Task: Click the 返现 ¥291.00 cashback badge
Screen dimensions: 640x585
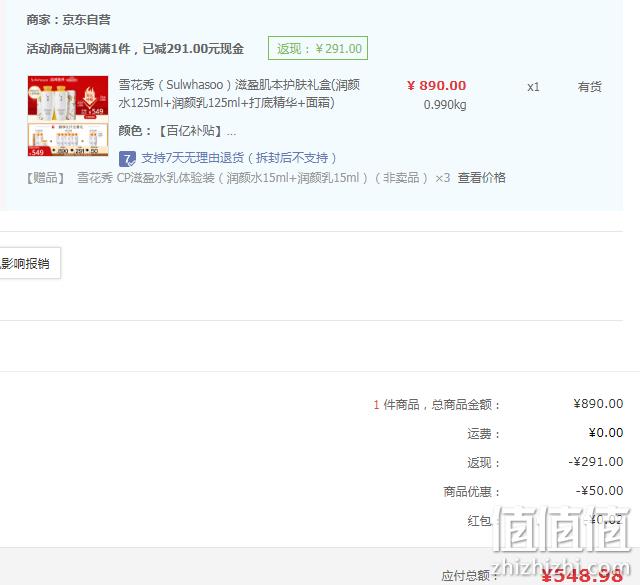Action: tap(318, 48)
